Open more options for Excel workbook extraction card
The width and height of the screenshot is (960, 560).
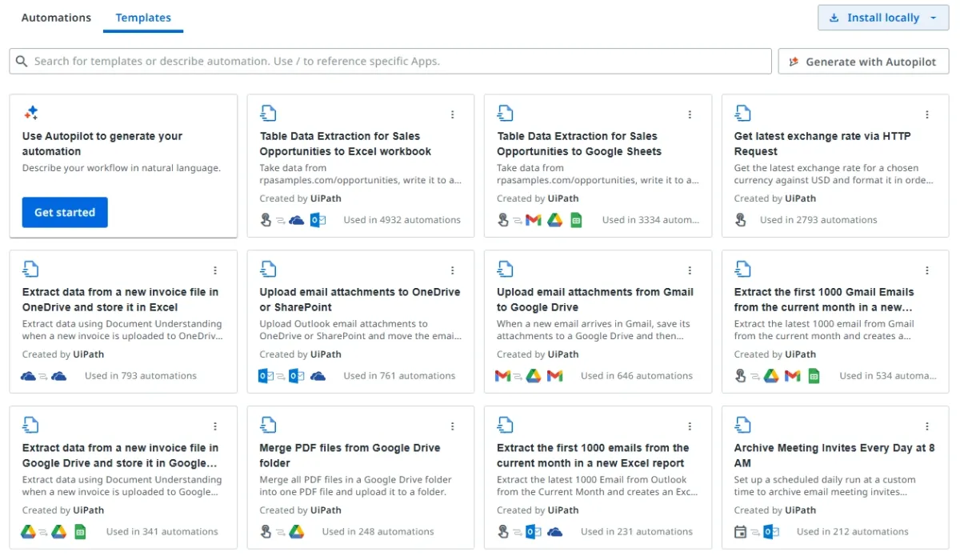click(453, 114)
